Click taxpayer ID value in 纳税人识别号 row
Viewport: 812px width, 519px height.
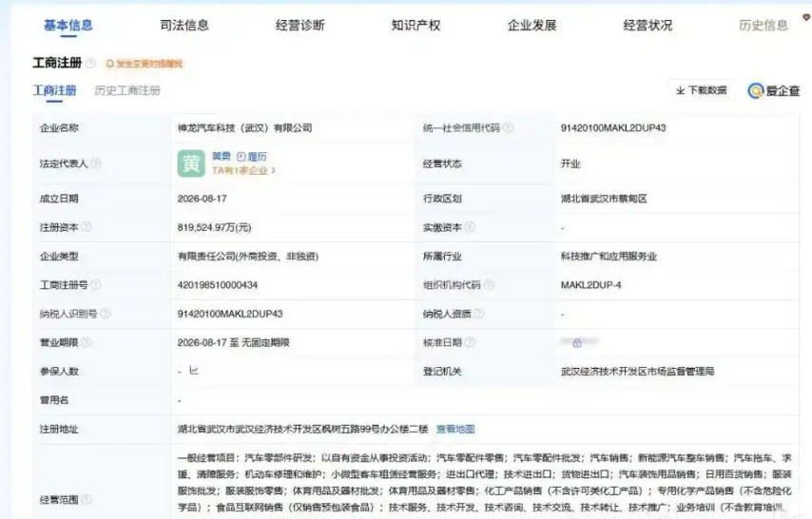[x=230, y=314]
